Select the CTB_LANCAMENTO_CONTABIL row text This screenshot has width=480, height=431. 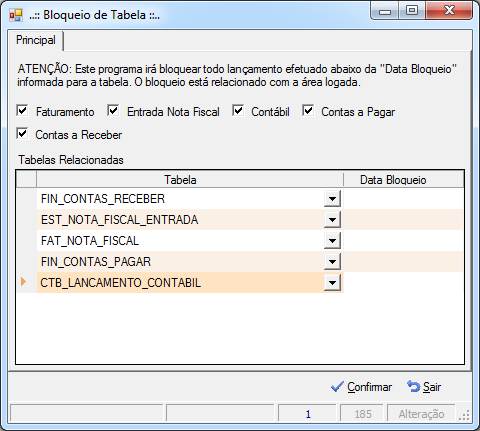[x=121, y=283]
